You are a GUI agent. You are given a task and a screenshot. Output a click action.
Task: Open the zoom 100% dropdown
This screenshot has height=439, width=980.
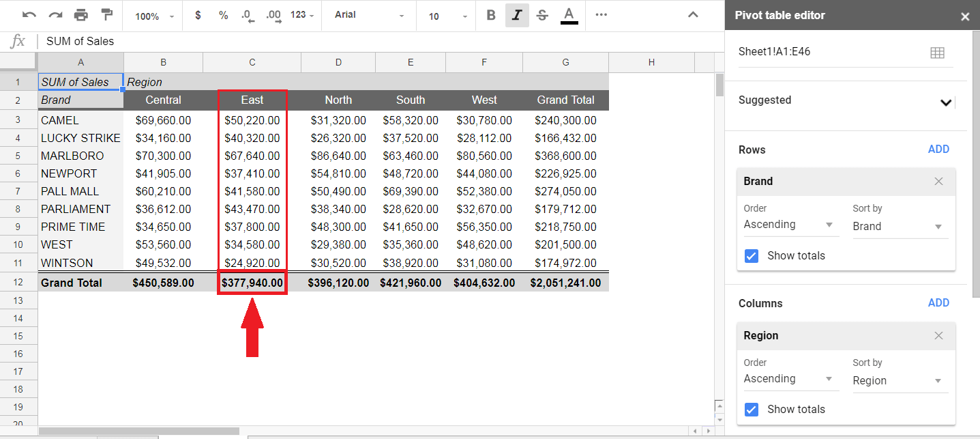[154, 16]
